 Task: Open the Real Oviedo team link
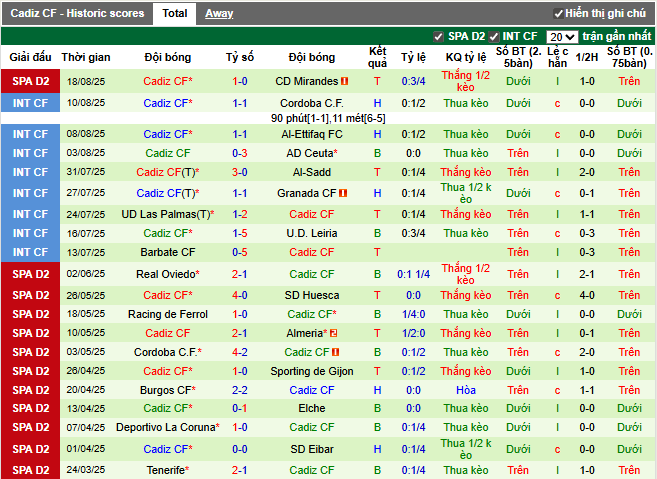coord(168,274)
